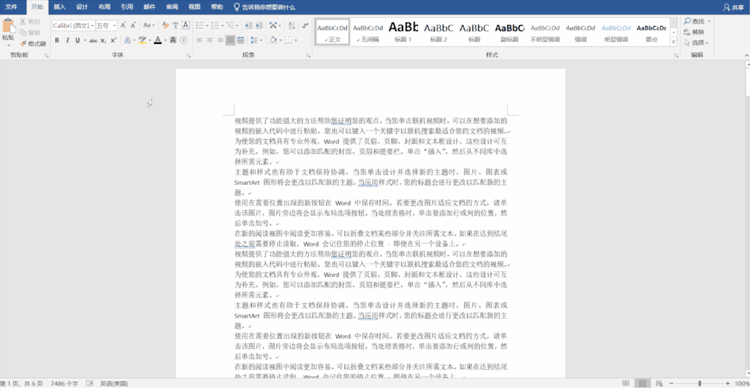
Task: Open the change case Aa dropdown
Action: coord(149,25)
